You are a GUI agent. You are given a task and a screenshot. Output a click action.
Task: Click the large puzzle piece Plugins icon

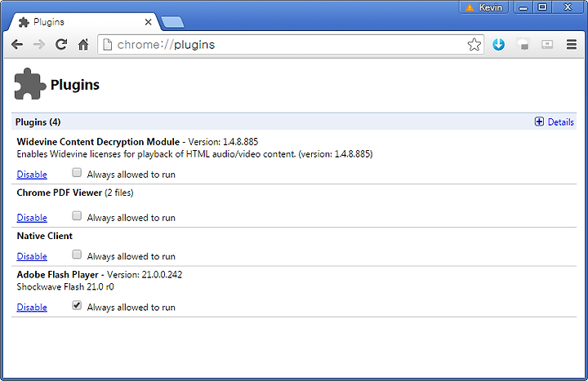[30, 84]
